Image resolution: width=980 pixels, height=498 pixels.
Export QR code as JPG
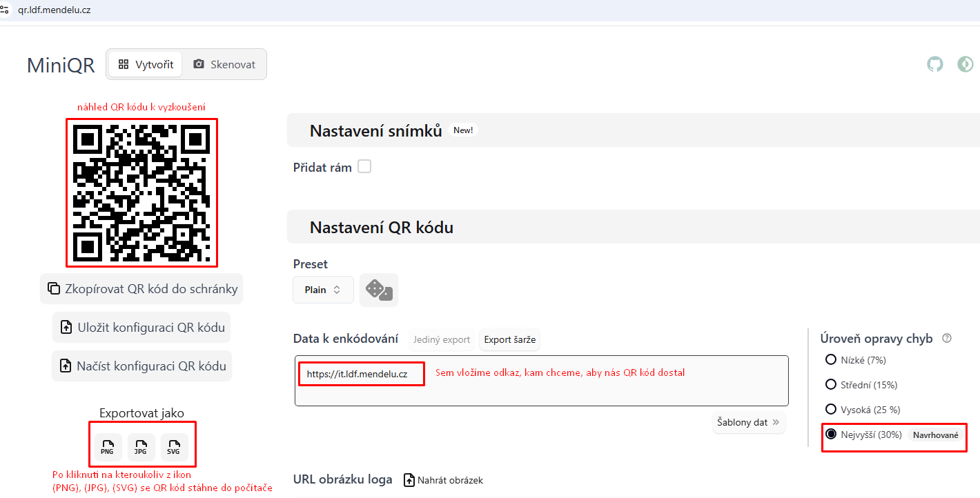[x=141, y=447]
